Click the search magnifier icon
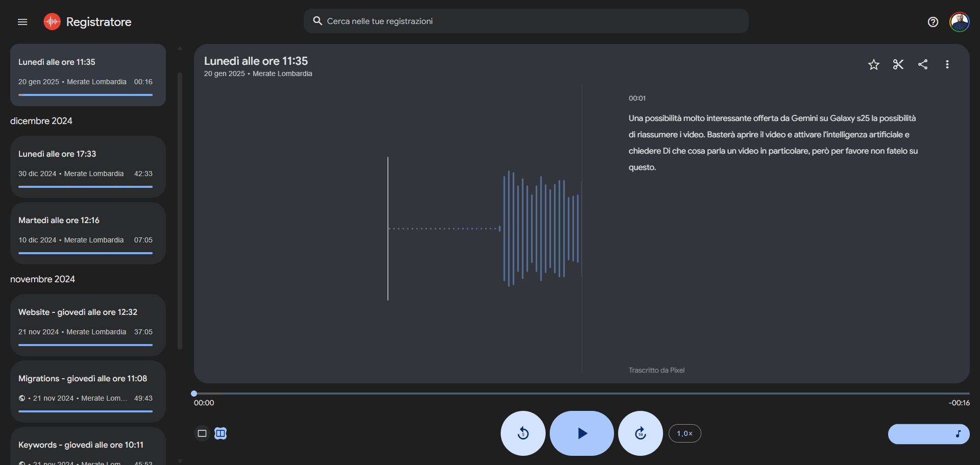Screen dimensions: 980x465 317,21
